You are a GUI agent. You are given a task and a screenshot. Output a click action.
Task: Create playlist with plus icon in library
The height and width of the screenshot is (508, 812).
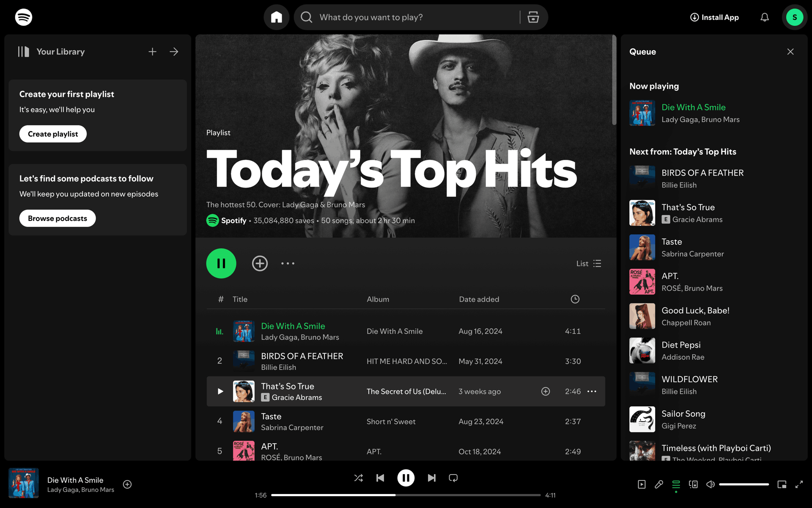[153, 52]
